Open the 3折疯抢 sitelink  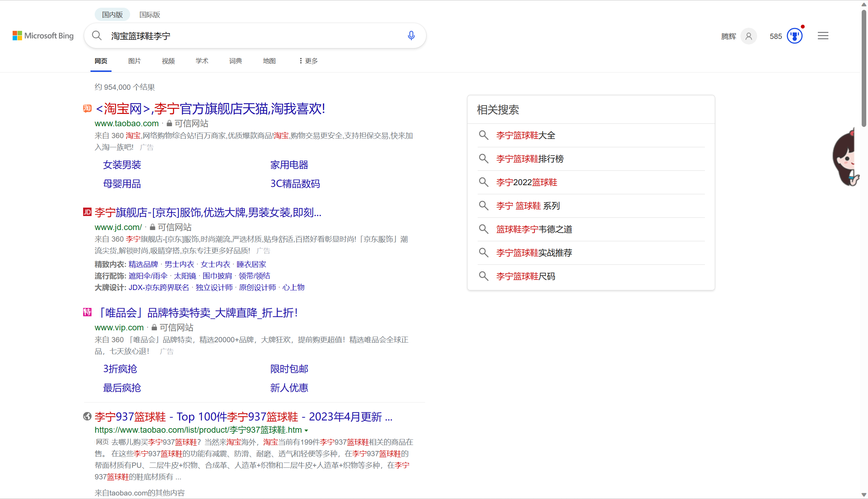pyautogui.click(x=120, y=369)
